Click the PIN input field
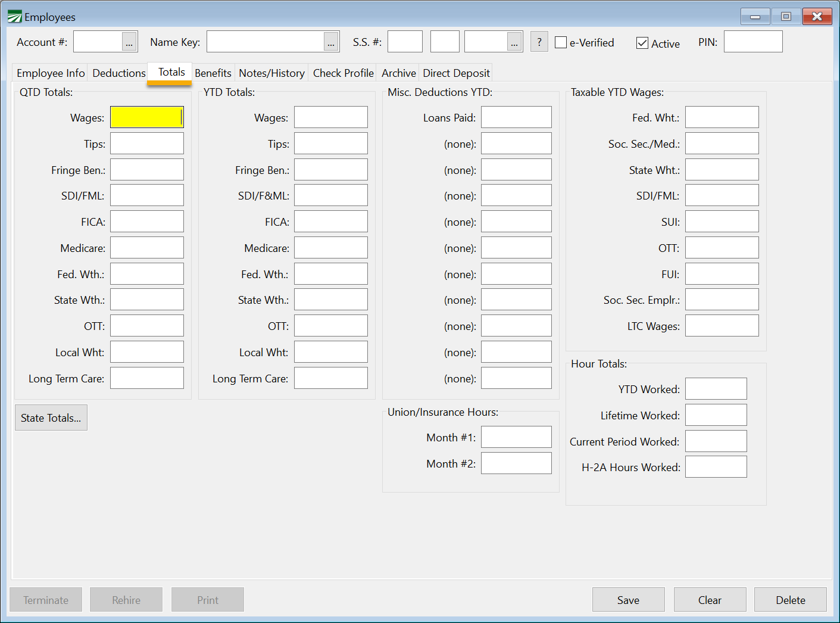This screenshot has height=623, width=840. 753,42
